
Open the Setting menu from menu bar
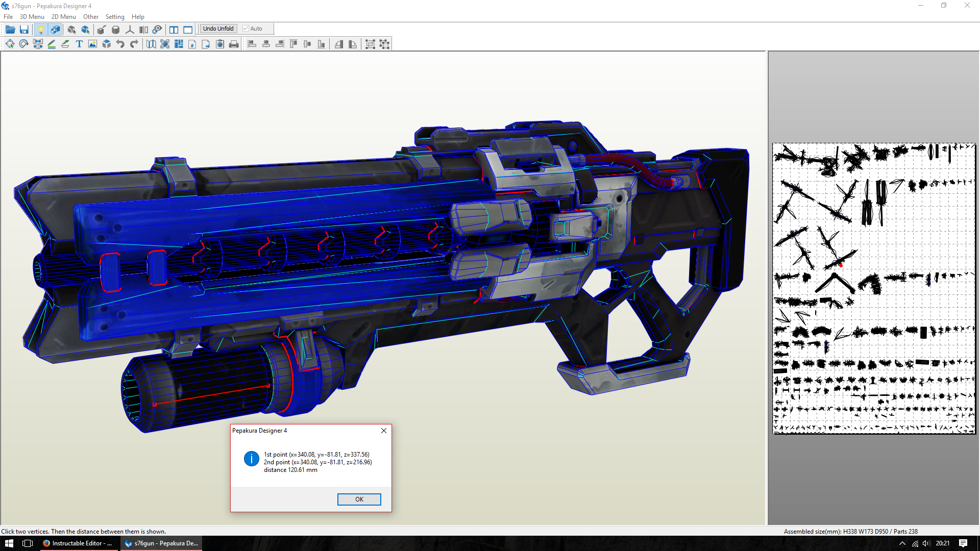tap(114, 16)
